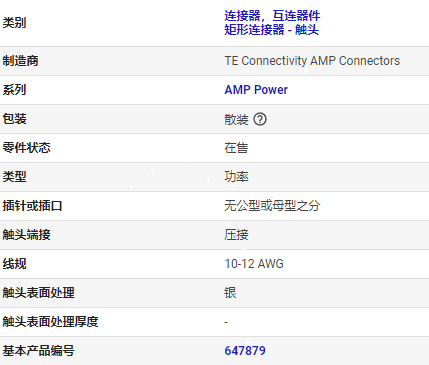Click the 在售 part status value
Screen dimensions: 429x365
pyautogui.click(x=236, y=148)
